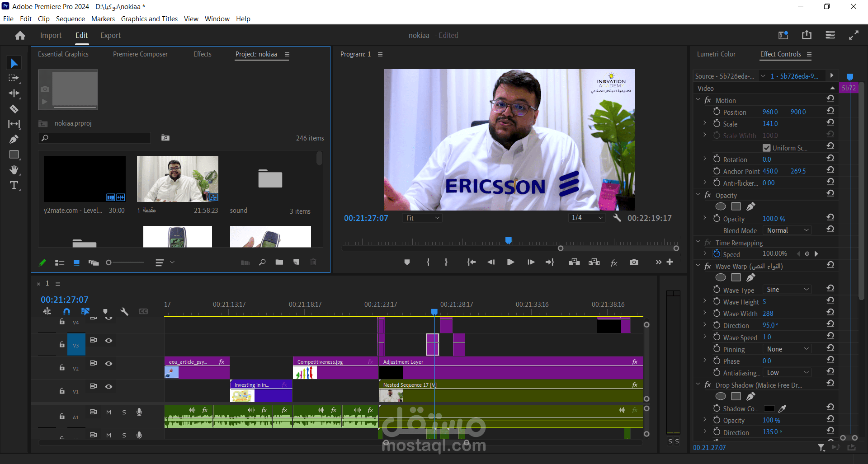Screen dimensions: 868x464
Task: Reset the Position parameter
Action: coord(830,111)
